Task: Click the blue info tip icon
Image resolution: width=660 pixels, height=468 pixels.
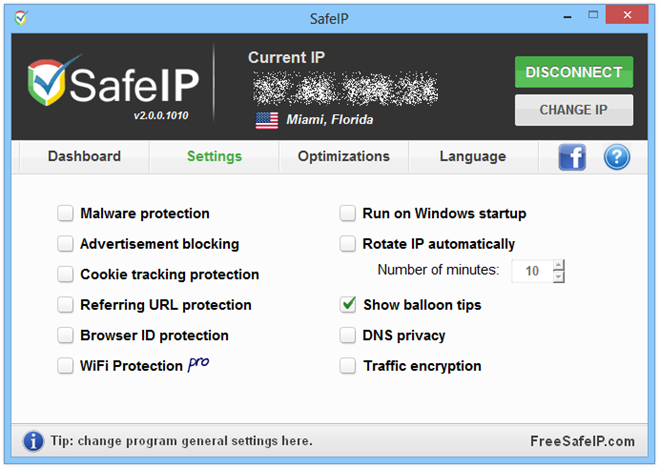Action: coord(33,441)
